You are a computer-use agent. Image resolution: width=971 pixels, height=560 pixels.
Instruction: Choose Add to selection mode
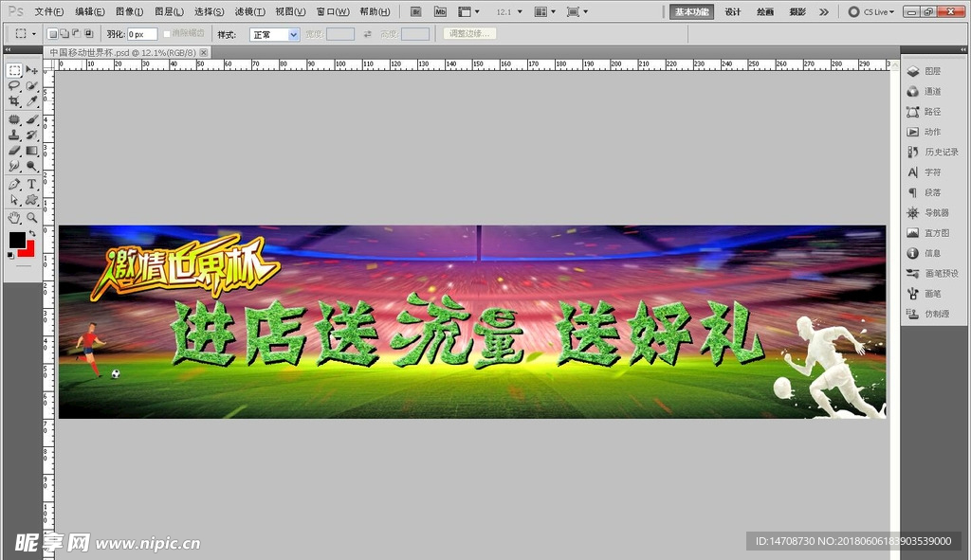tap(64, 34)
